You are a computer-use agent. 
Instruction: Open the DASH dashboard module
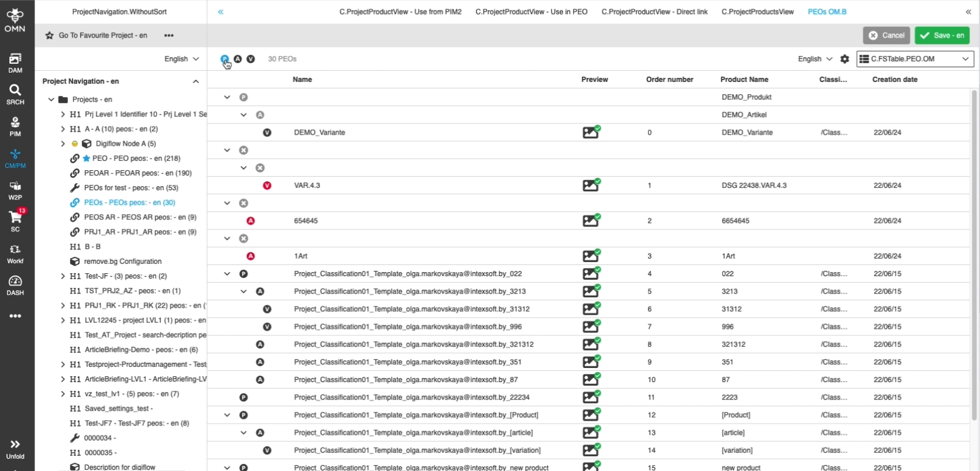pyautogui.click(x=15, y=286)
